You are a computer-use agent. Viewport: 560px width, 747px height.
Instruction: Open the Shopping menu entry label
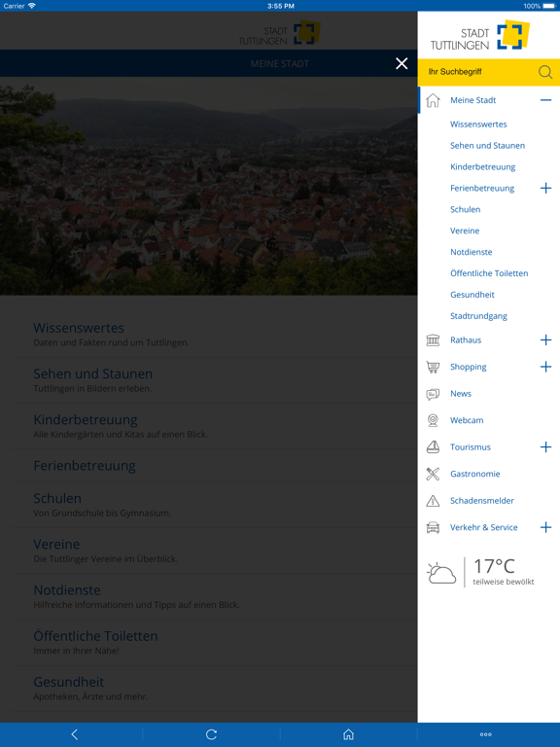click(468, 367)
